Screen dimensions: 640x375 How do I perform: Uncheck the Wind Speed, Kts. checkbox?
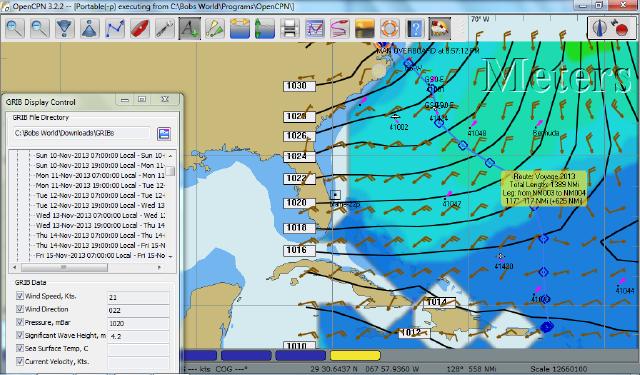point(20,296)
